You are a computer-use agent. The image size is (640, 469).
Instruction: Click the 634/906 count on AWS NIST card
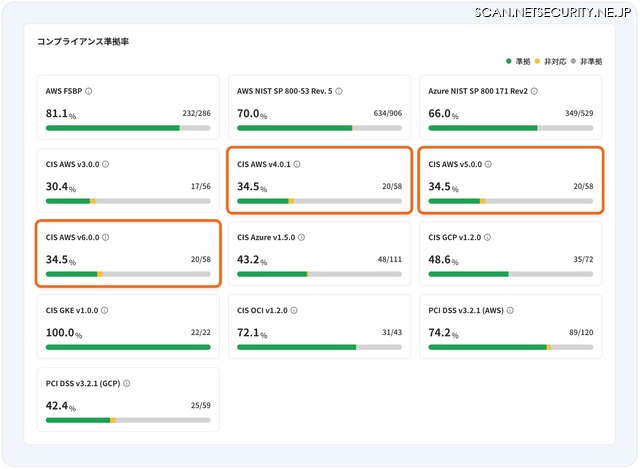click(387, 114)
